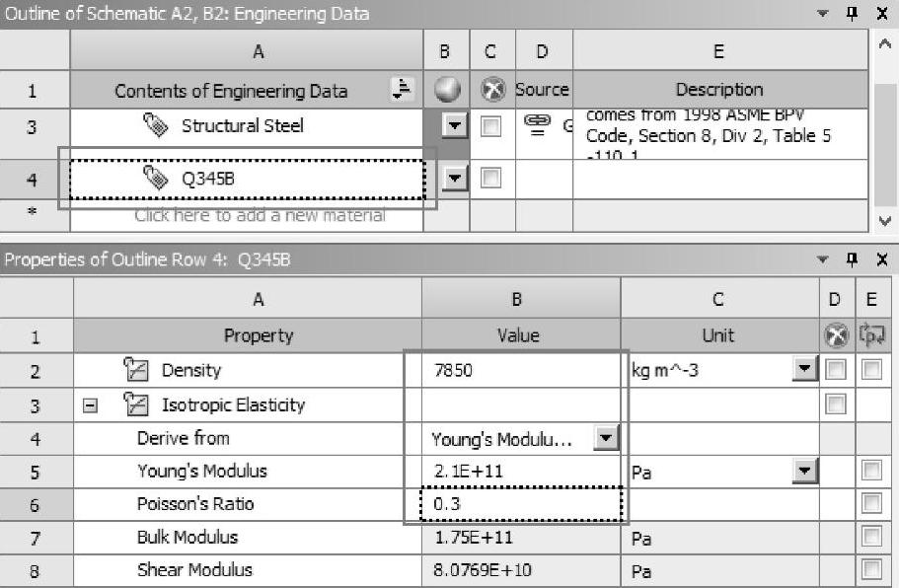Click the parameterize icon in Properties column E header
Screen dimensions: 899x588
[871, 334]
